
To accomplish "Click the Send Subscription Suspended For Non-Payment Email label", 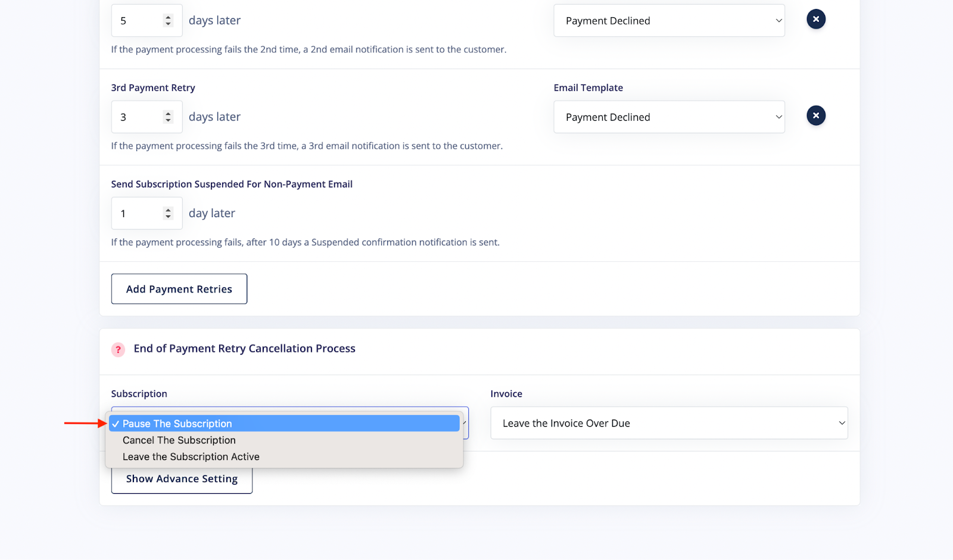I will 232,184.
